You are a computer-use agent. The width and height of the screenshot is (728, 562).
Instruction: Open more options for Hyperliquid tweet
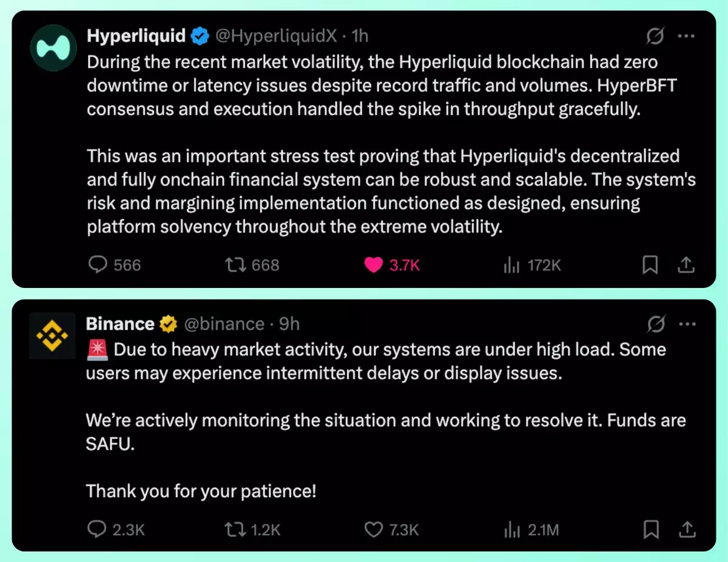686,37
